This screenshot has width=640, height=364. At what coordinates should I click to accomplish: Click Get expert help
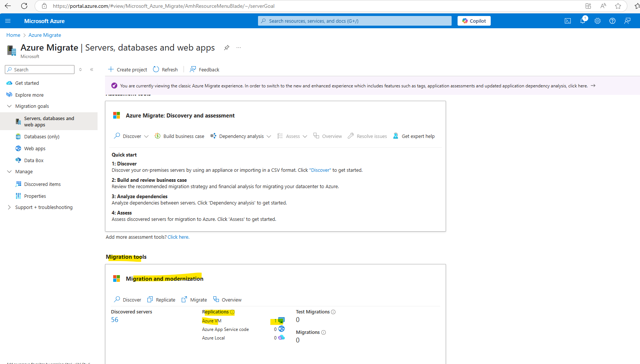coord(414,136)
